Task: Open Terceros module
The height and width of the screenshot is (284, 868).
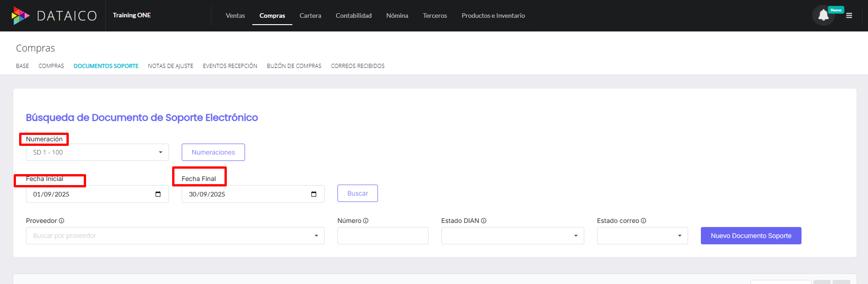Action: pos(435,15)
